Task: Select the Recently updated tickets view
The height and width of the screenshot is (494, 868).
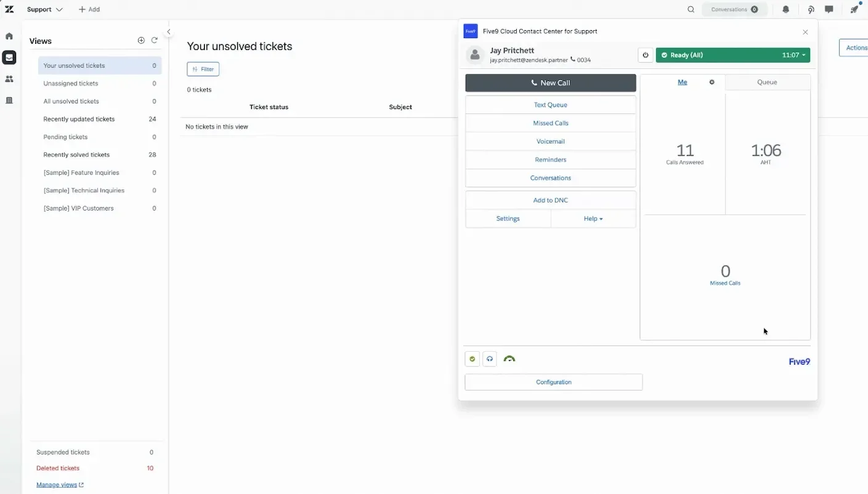Action: click(x=100, y=119)
